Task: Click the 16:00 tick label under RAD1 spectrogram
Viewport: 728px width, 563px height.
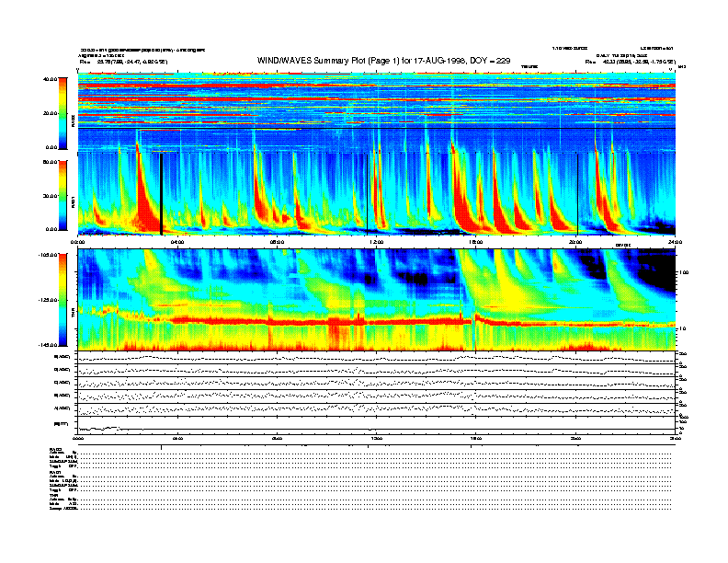Action: click(x=476, y=242)
